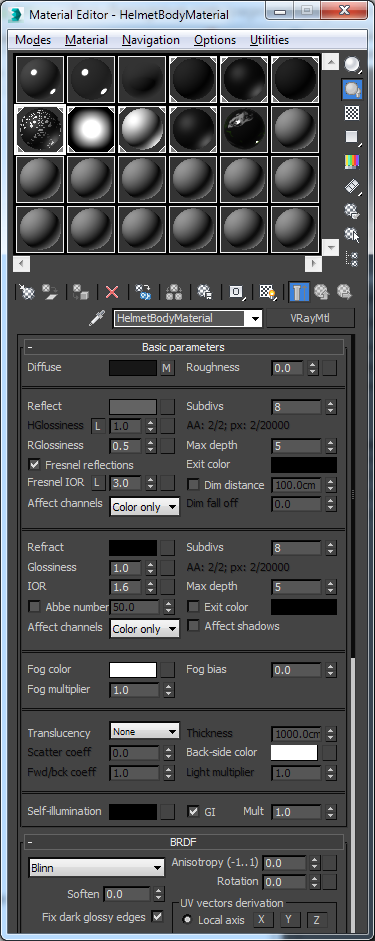The height and width of the screenshot is (941, 375).
Task: Click the Back-side color swatch
Action: 294,753
